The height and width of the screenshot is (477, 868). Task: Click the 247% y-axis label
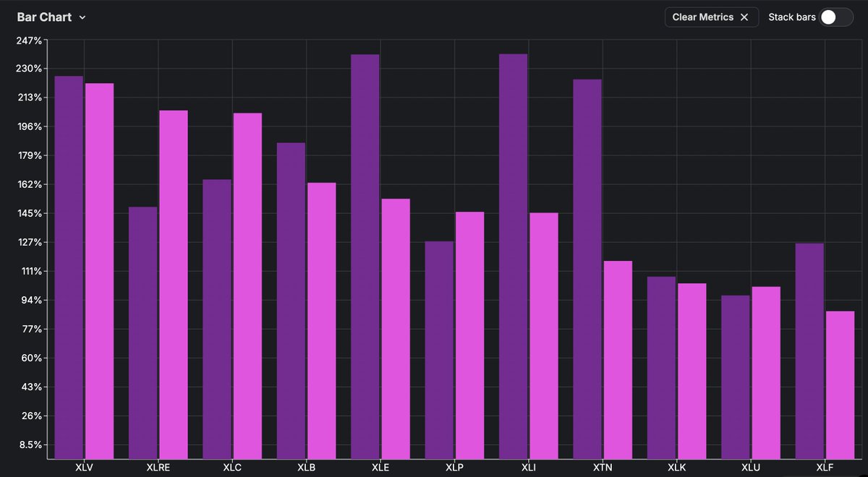tap(30, 40)
